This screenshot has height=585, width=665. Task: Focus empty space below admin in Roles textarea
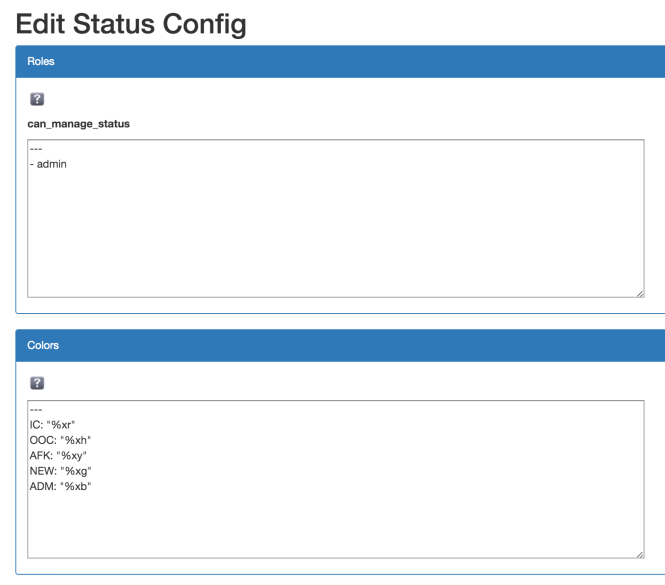pos(335,233)
